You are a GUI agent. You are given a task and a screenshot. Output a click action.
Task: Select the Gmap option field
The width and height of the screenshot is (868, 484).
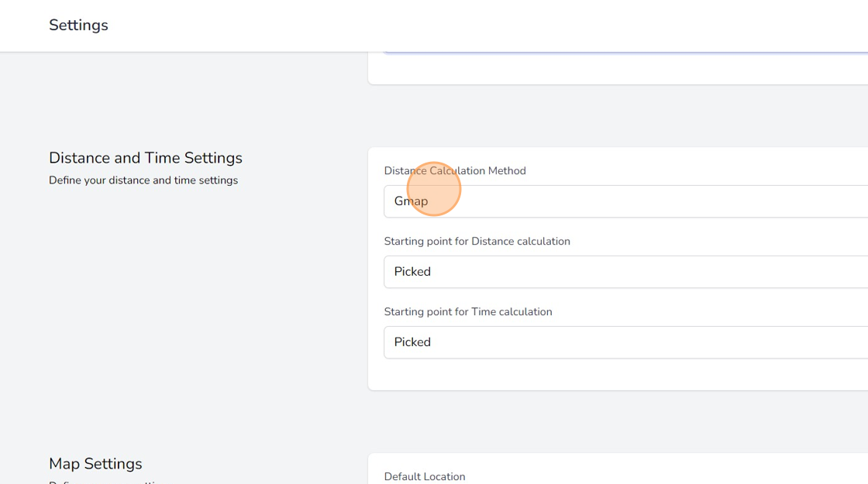[412, 201]
